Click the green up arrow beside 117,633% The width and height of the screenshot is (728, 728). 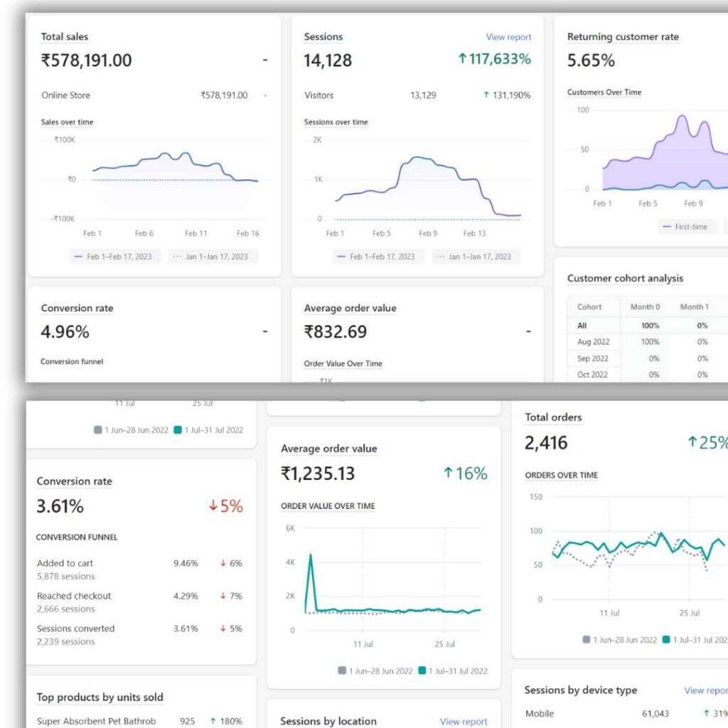pos(462,59)
